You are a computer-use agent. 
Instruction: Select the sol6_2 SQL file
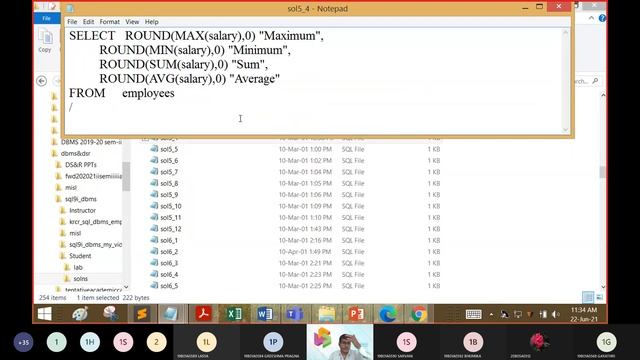click(x=169, y=252)
